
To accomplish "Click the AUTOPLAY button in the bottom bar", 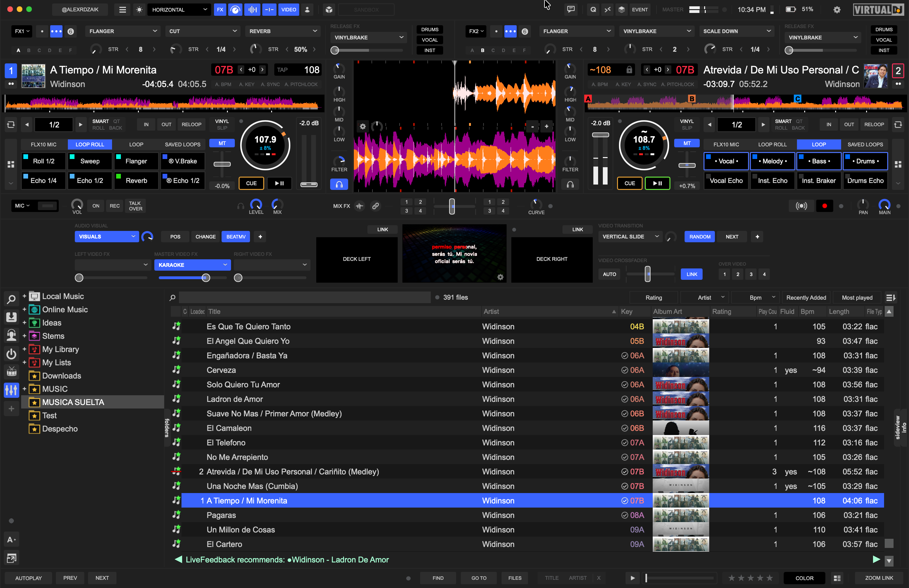I will pyautogui.click(x=28, y=578).
